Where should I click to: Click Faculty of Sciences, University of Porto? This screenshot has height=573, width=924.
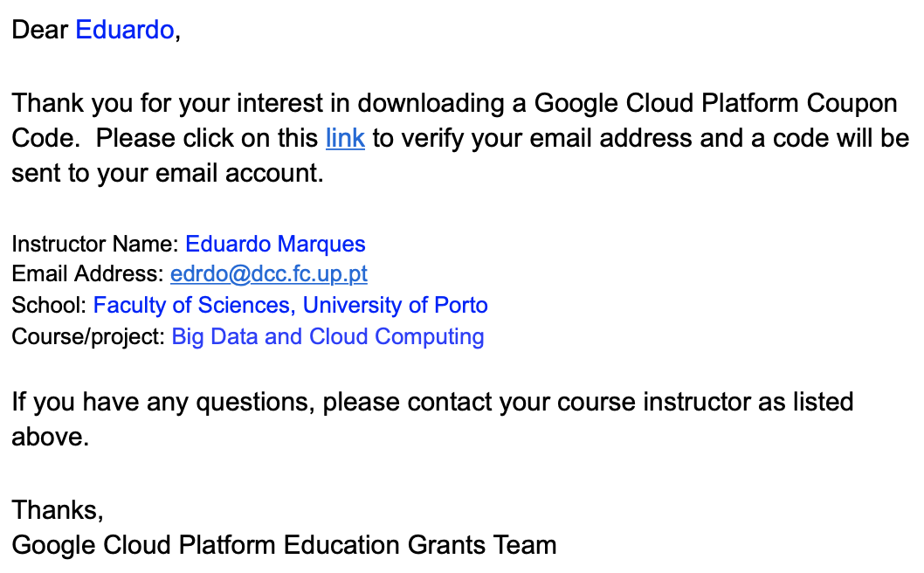(x=290, y=305)
